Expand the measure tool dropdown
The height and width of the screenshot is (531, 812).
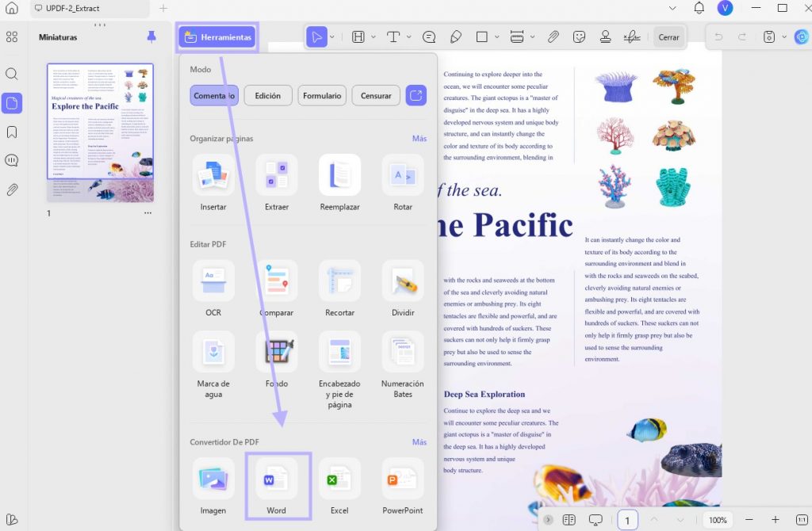click(532, 37)
